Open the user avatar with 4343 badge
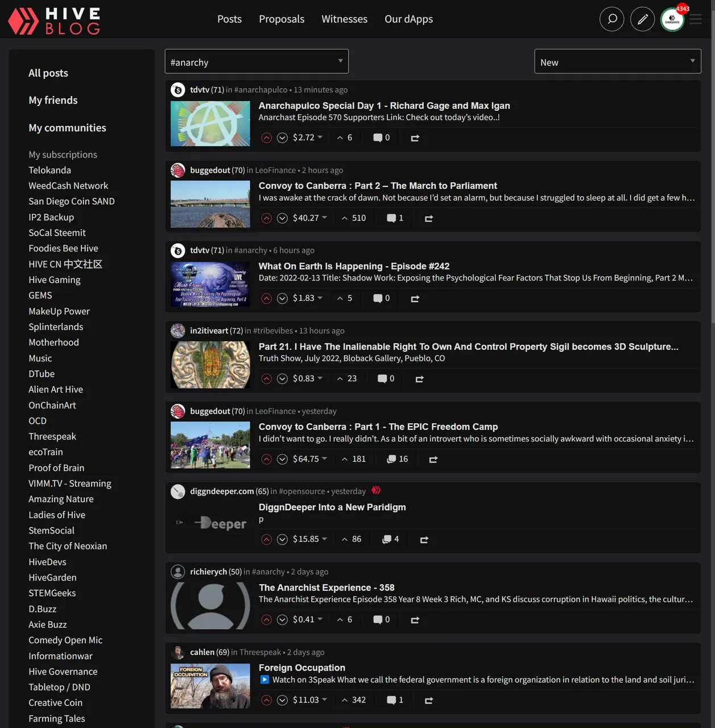Screen dimensions: 715x728 [672, 19]
